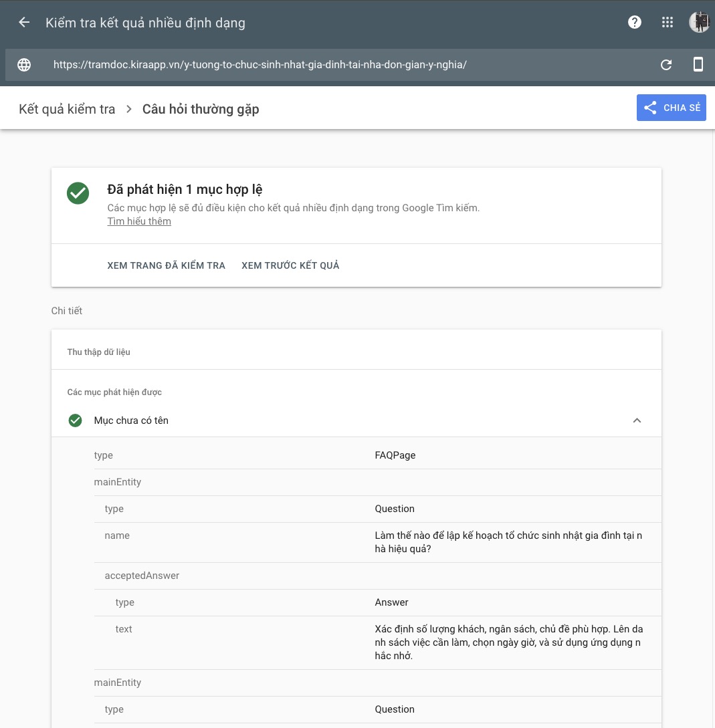This screenshot has width=715, height=728.
Task: Open the help question mark icon
Action: (x=635, y=23)
